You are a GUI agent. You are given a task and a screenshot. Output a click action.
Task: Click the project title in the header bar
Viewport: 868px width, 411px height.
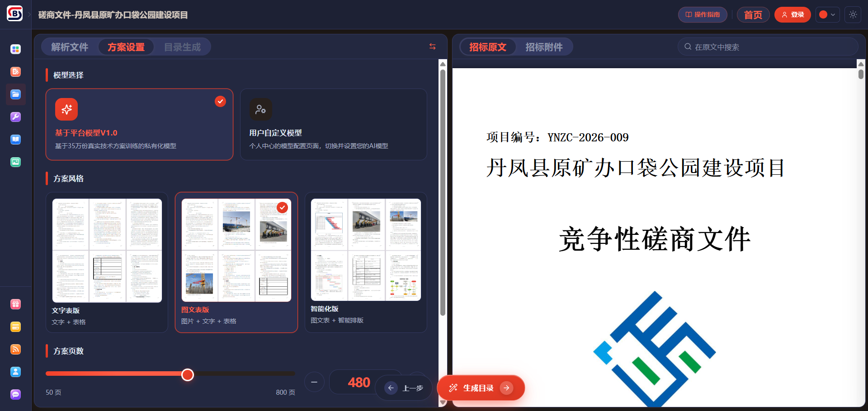[113, 15]
